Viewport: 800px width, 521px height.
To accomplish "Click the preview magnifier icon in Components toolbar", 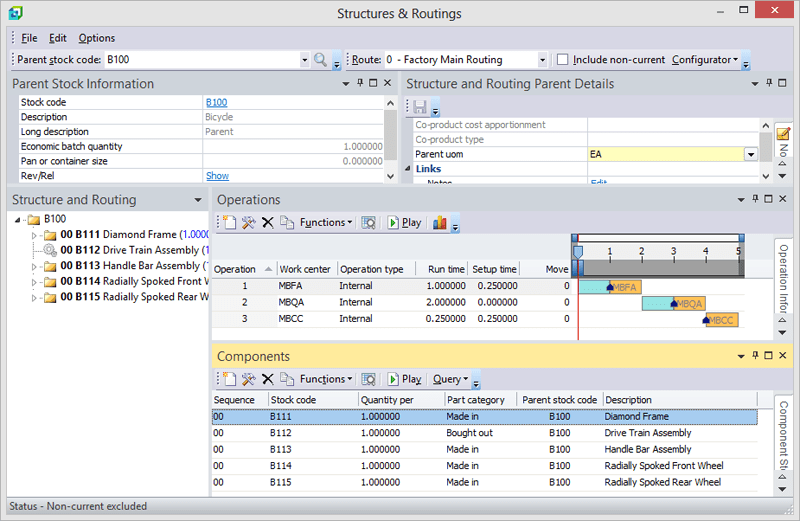I will click(368, 379).
